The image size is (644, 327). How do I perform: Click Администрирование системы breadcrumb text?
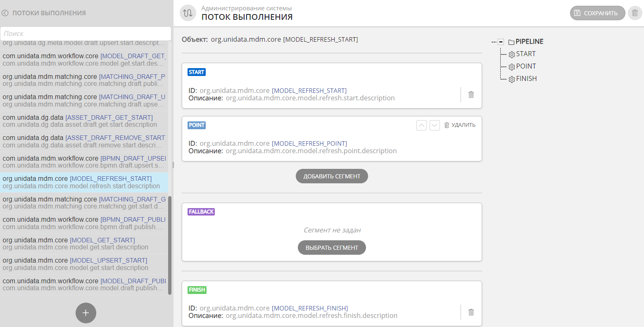coord(247,8)
